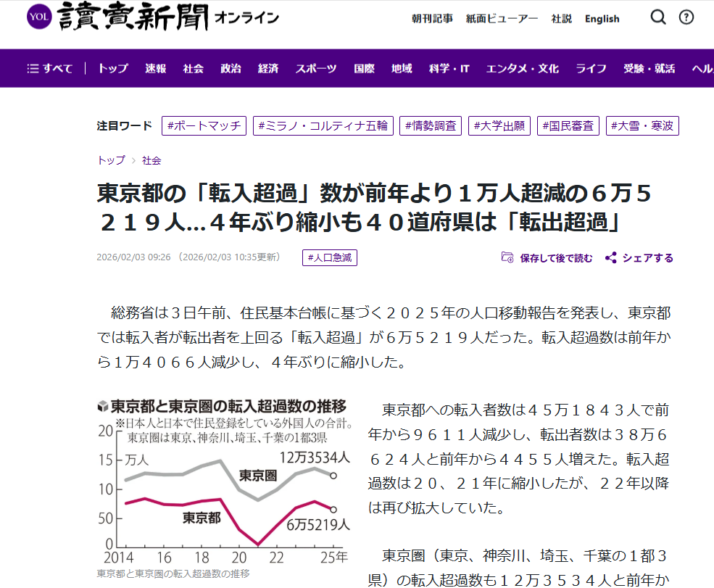Click the share icon next to シェアする
714x588 pixels.
pyautogui.click(x=611, y=258)
